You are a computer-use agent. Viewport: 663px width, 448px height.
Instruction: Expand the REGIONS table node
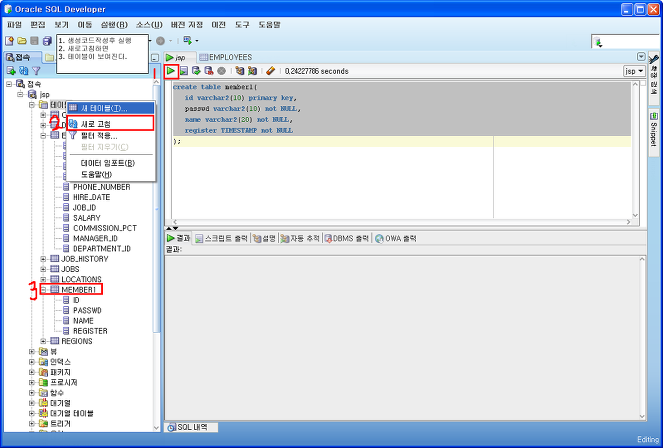(x=43, y=341)
